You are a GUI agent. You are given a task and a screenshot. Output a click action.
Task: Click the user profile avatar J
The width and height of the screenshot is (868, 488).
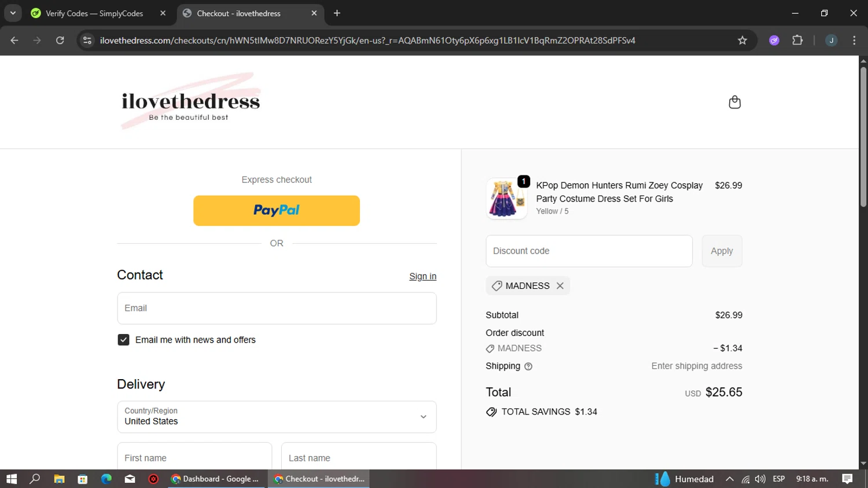point(831,40)
